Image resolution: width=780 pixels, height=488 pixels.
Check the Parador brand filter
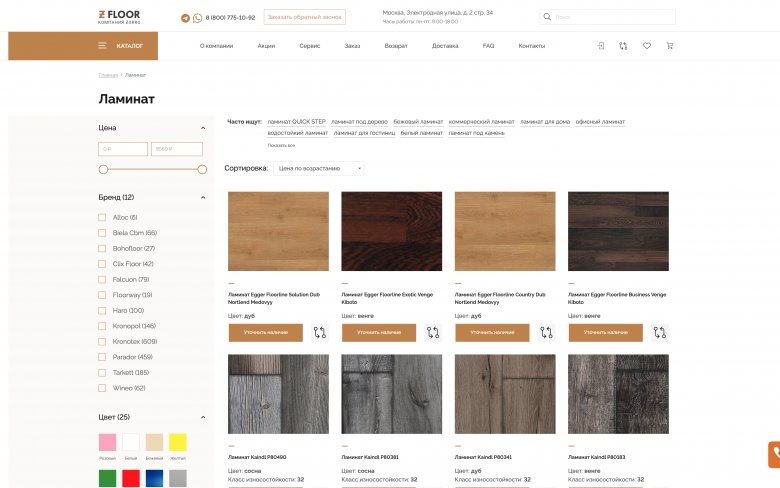[x=102, y=357]
